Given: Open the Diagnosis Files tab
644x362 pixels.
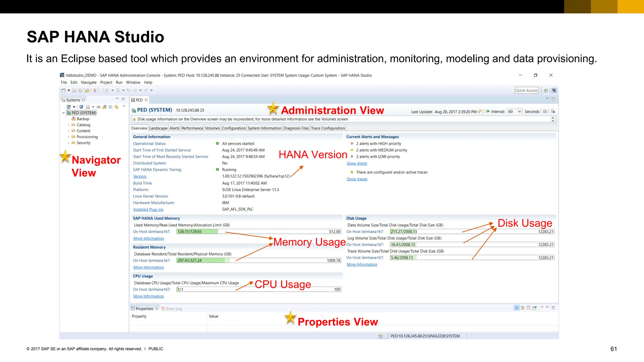Looking at the screenshot, I should 296,128.
